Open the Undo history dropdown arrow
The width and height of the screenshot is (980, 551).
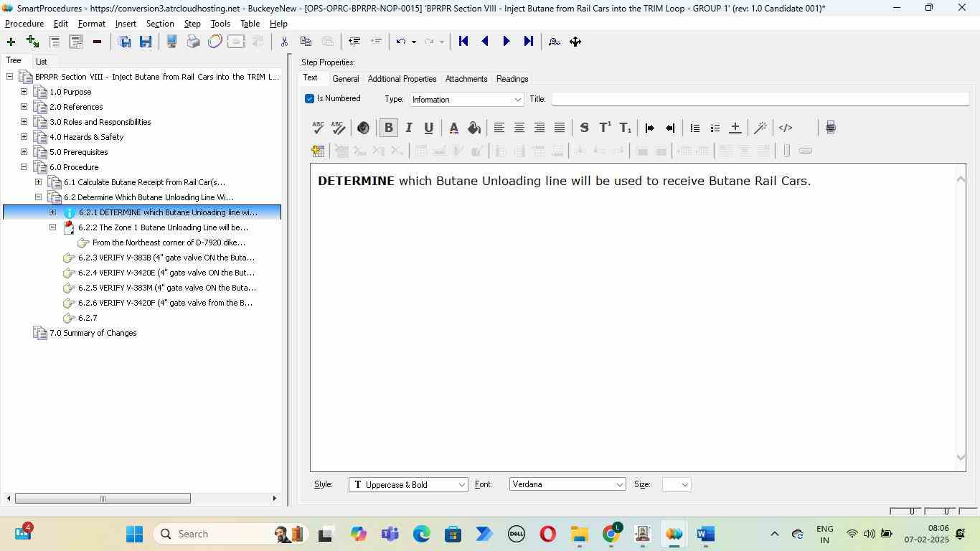pyautogui.click(x=413, y=42)
